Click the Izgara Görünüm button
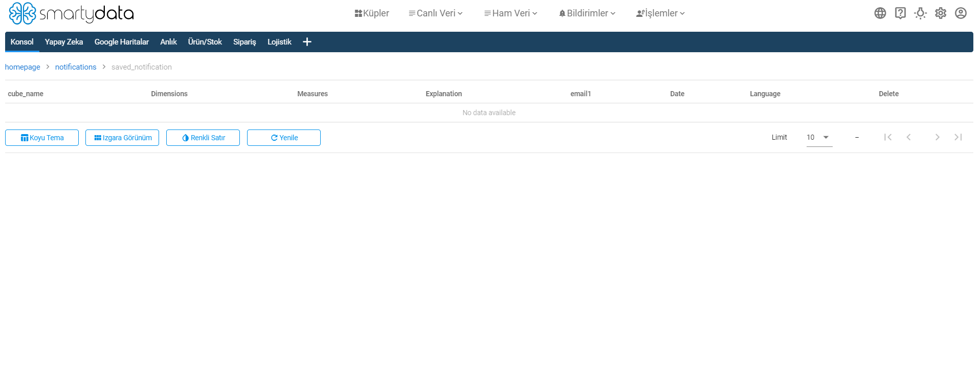The image size is (980, 390). pos(122,138)
